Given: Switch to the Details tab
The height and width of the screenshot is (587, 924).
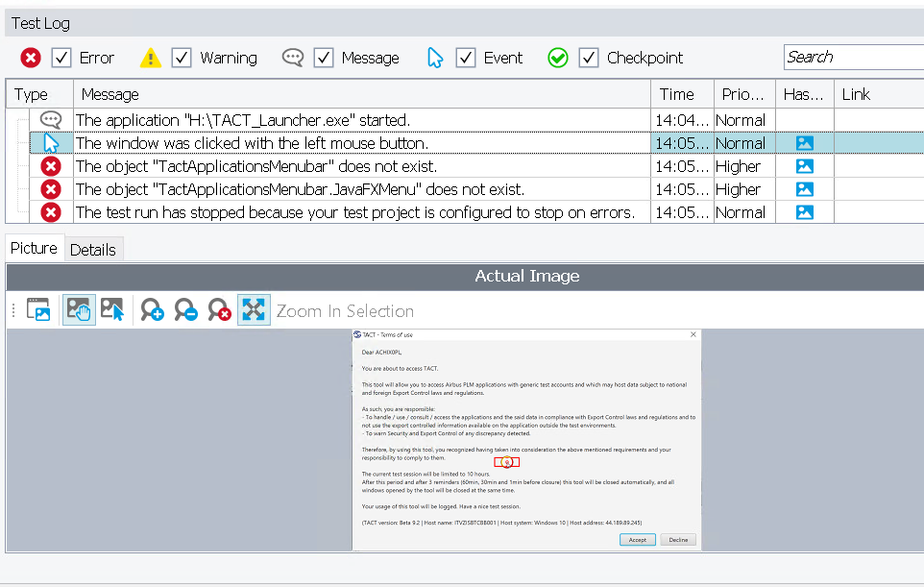Looking at the screenshot, I should (93, 250).
